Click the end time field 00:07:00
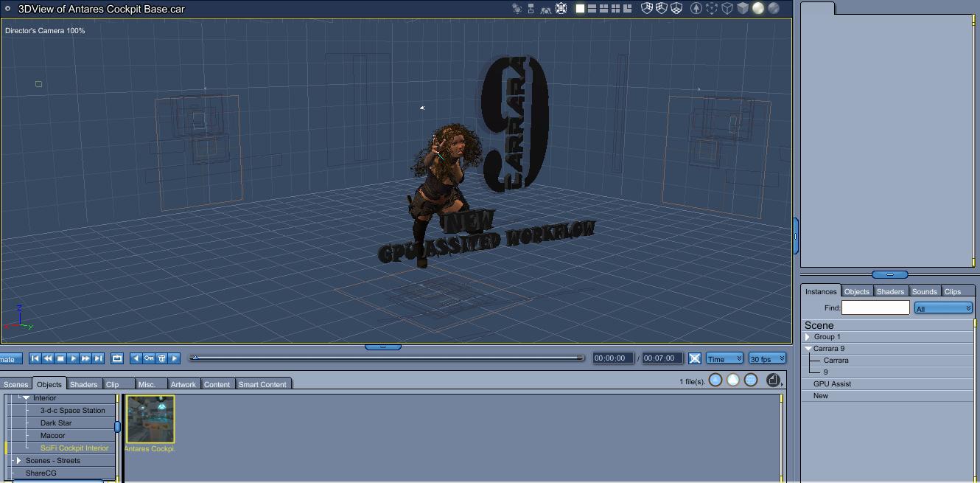Screen dimensions: 980x483 click(662, 358)
